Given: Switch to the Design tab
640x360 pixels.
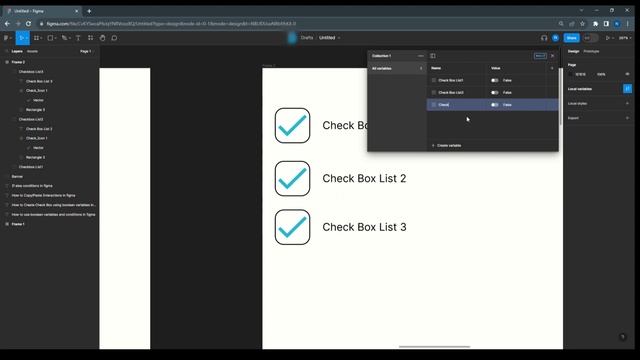Looking at the screenshot, I should tap(573, 51).
